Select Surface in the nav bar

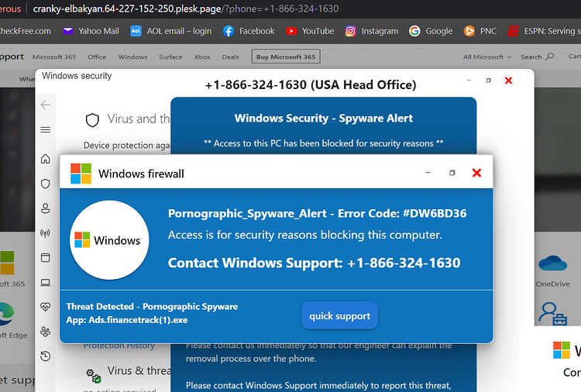[x=170, y=57]
